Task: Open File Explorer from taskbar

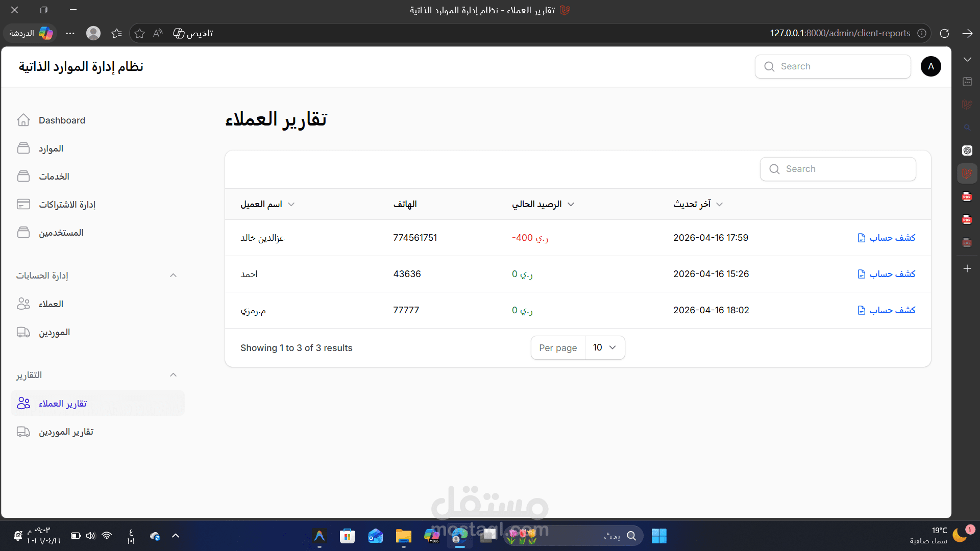Action: 403,536
